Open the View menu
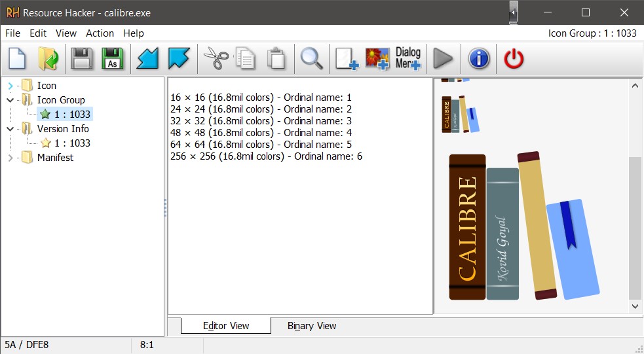 click(x=66, y=33)
